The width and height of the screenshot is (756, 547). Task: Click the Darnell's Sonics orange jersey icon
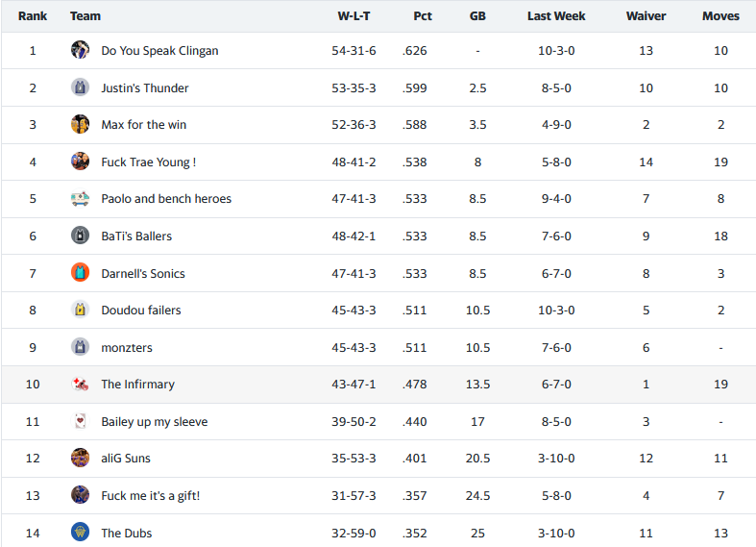80,273
